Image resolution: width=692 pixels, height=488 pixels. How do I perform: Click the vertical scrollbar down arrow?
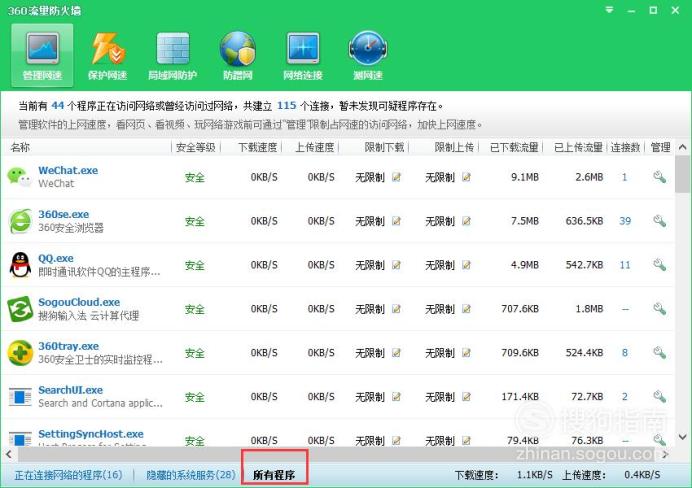pos(683,437)
